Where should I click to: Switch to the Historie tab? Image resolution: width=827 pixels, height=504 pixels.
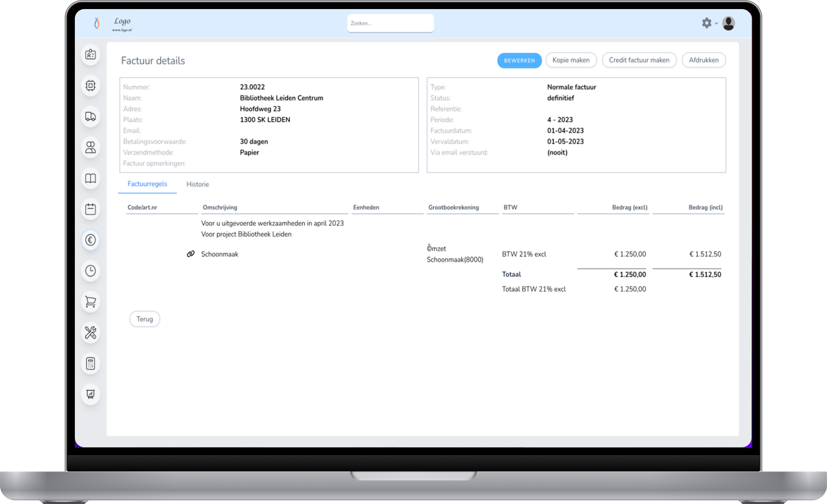[x=197, y=184]
